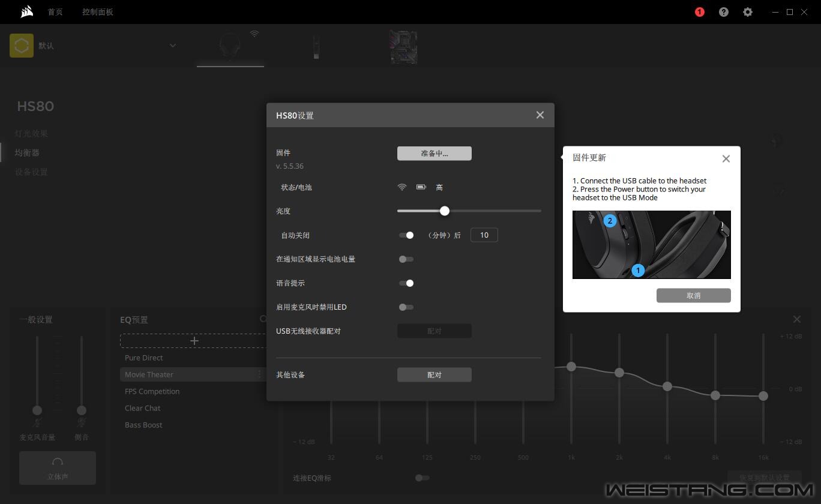Click the Corsair sails logo
The image size is (821, 504).
coord(26,12)
